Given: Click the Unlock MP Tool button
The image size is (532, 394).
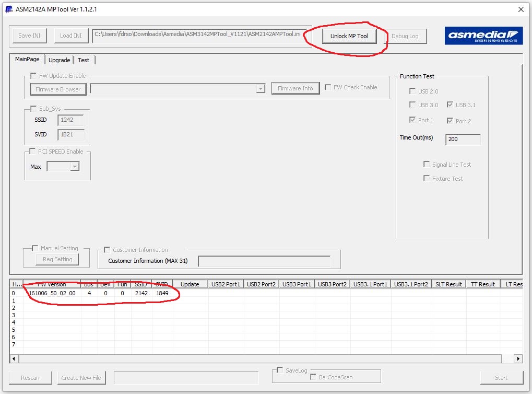Looking at the screenshot, I should (349, 36).
